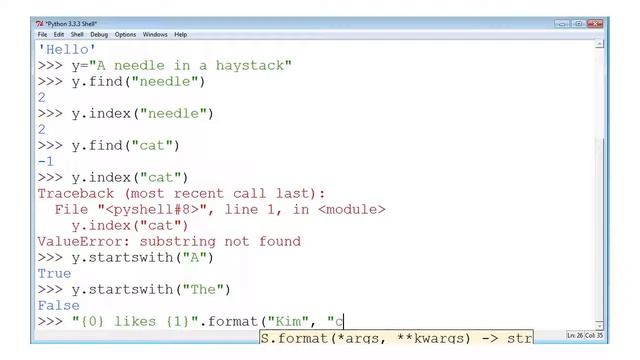
Task: Click the Python 3.3.3 Shell window title
Action: tap(71, 24)
